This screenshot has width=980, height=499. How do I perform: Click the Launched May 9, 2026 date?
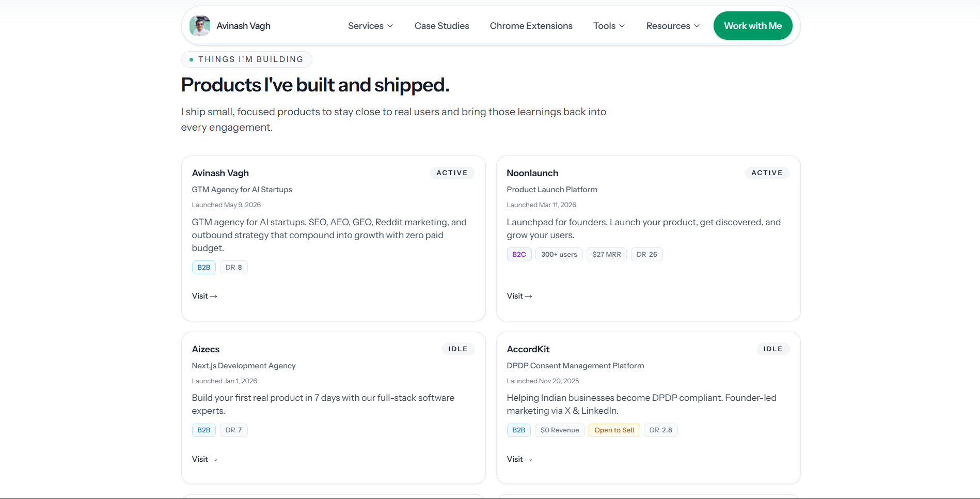tap(226, 205)
